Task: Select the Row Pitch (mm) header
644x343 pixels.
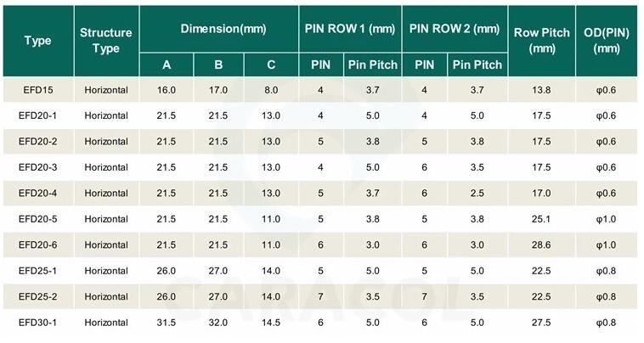Action: 541,41
